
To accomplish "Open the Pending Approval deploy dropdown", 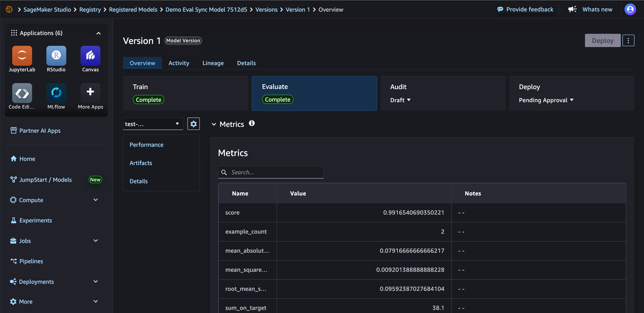I will [546, 100].
